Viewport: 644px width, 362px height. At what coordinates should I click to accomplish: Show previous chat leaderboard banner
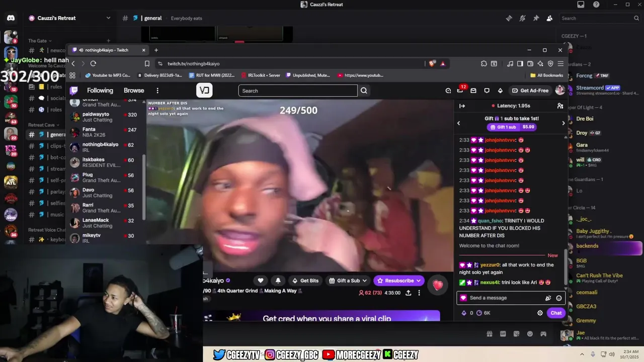tap(458, 123)
